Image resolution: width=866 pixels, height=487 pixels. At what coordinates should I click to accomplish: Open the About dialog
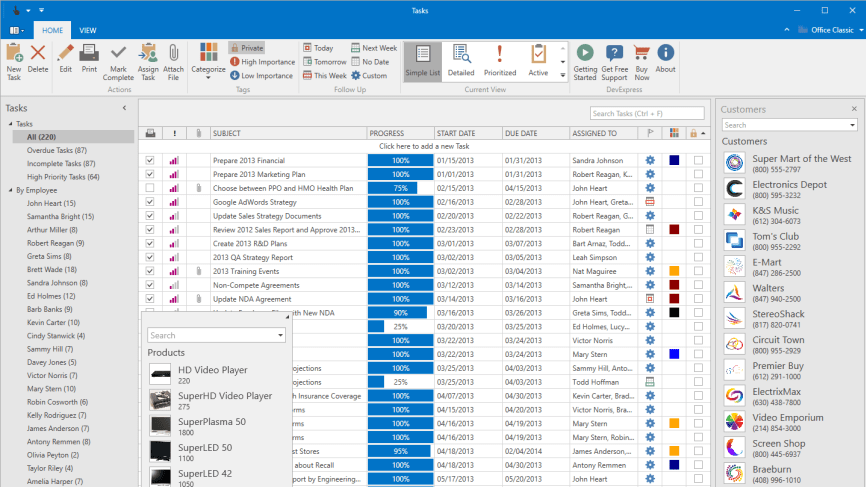click(x=666, y=58)
